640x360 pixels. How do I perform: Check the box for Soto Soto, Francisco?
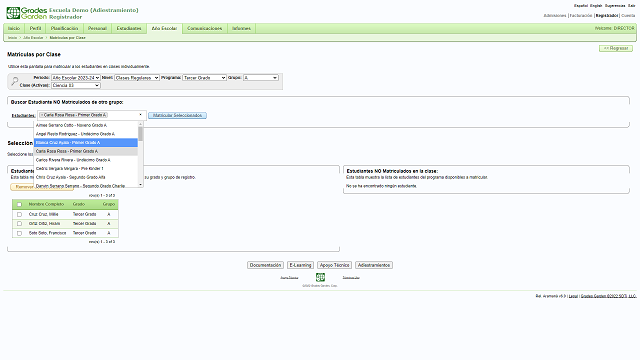[x=19, y=233]
